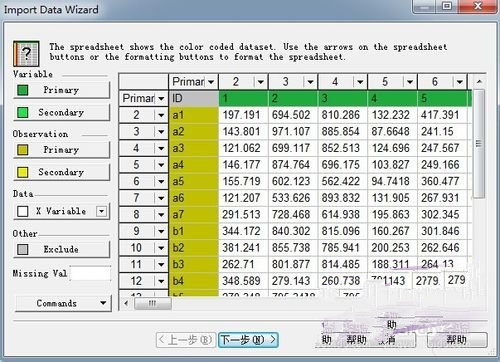Viewport: 500px width, 362px height.
Task: Open row 3 header dropdown arrow
Action: click(x=161, y=132)
